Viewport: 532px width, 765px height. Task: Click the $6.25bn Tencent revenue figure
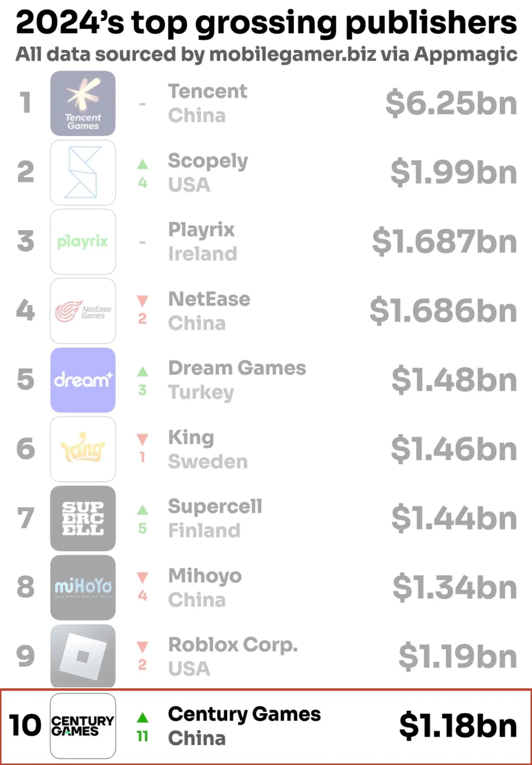coord(451,103)
